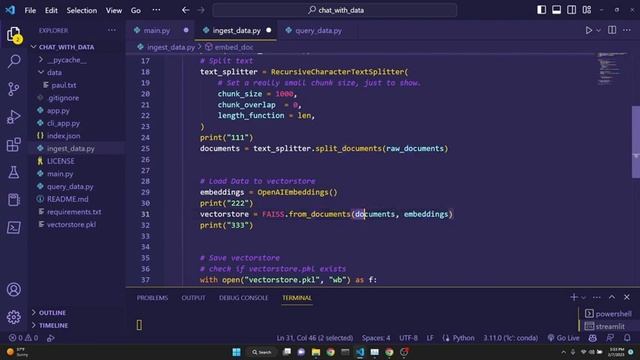Collapse the CHAT_WITH_DATA folder root
Screen dimensions: 640x360
coord(67,47)
